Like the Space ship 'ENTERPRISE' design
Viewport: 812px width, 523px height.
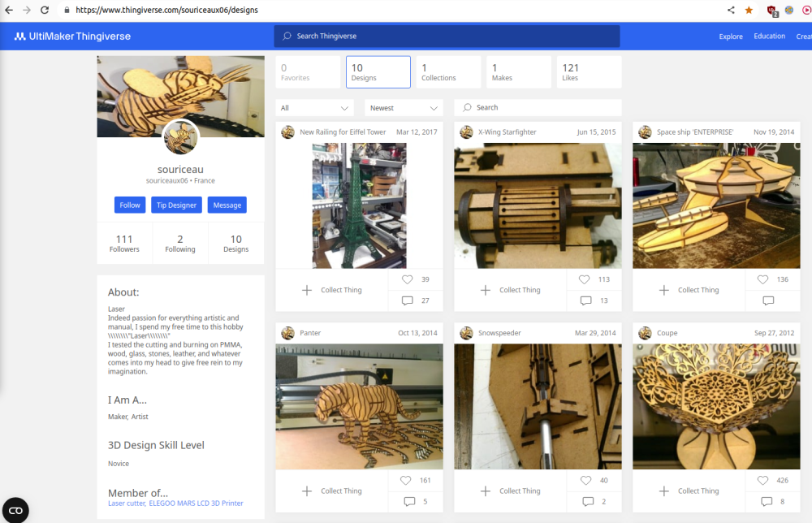click(x=762, y=279)
